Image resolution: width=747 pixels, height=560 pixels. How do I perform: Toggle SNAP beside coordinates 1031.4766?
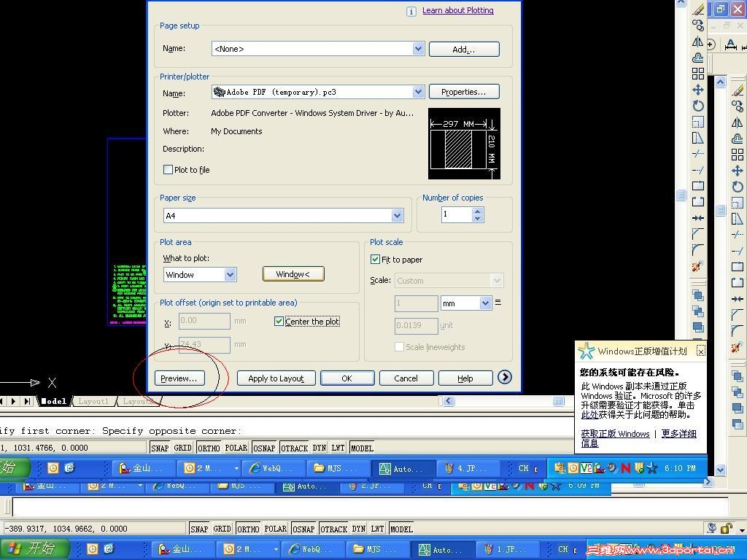point(160,448)
